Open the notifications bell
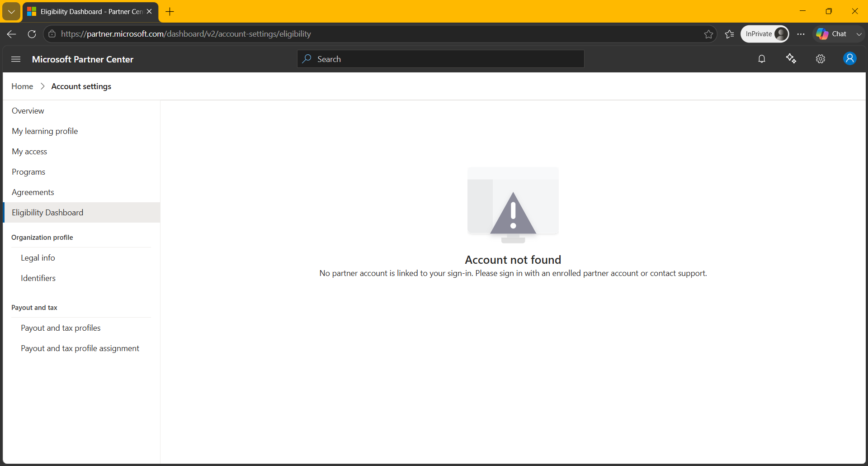868x466 pixels. [x=762, y=59]
